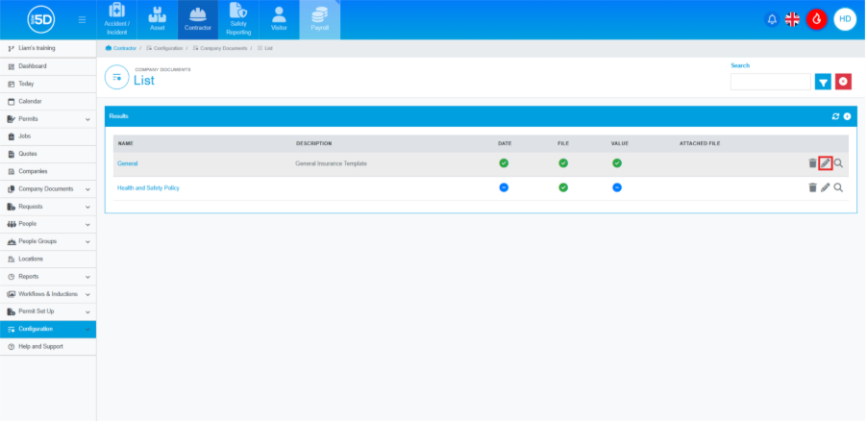This screenshot has height=421, width=868.
Task: Click the blue filter funnel button
Action: click(x=823, y=82)
